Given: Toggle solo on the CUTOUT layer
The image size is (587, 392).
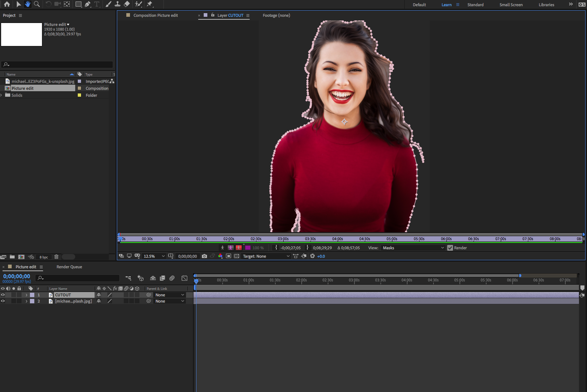Looking at the screenshot, I should [14, 295].
